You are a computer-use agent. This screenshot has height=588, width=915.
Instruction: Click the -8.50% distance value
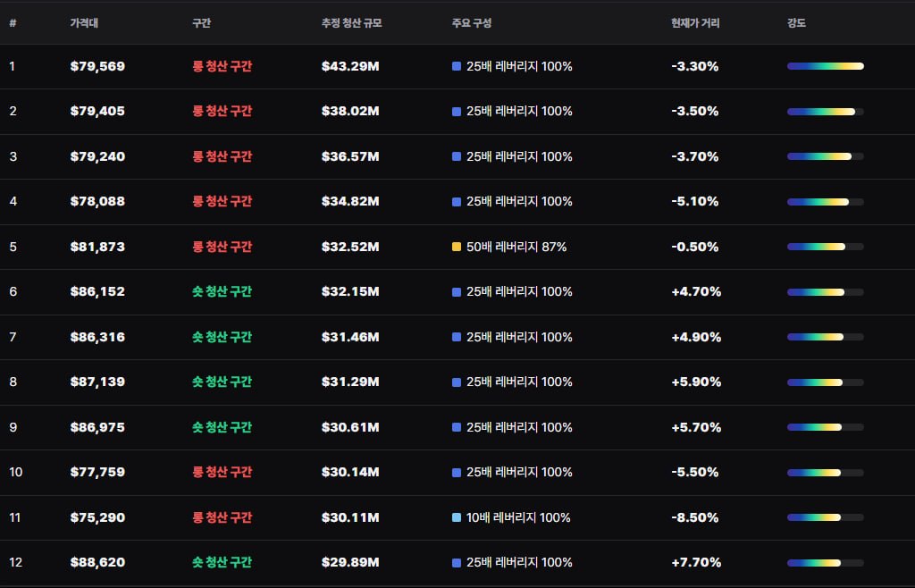[x=695, y=517]
